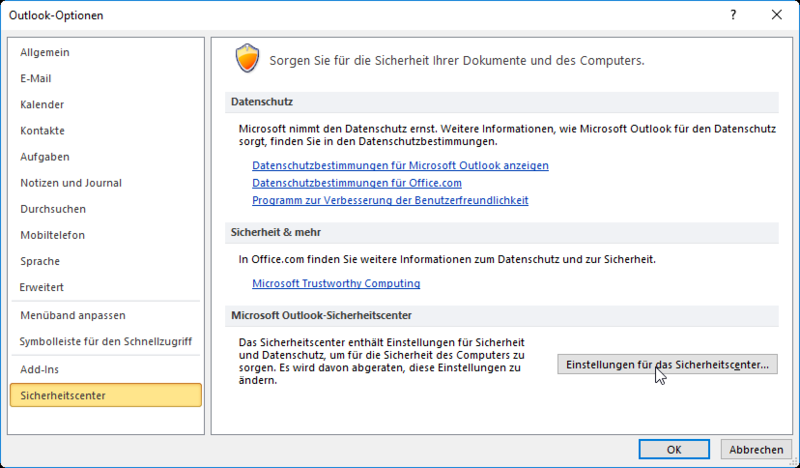The width and height of the screenshot is (800, 468).
Task: Click the help question mark icon
Action: [732, 15]
